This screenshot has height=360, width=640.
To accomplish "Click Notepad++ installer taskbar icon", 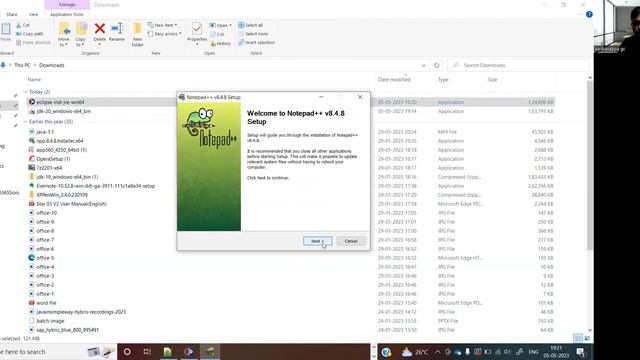I will 210,351.
